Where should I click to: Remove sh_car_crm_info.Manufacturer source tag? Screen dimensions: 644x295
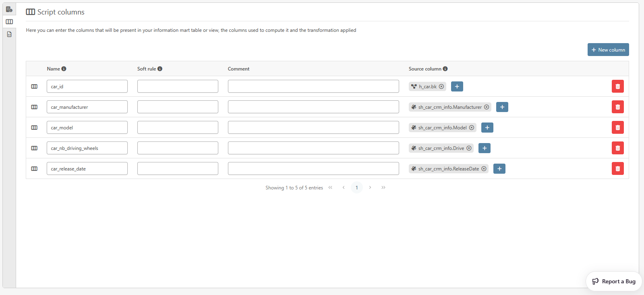pyautogui.click(x=487, y=107)
